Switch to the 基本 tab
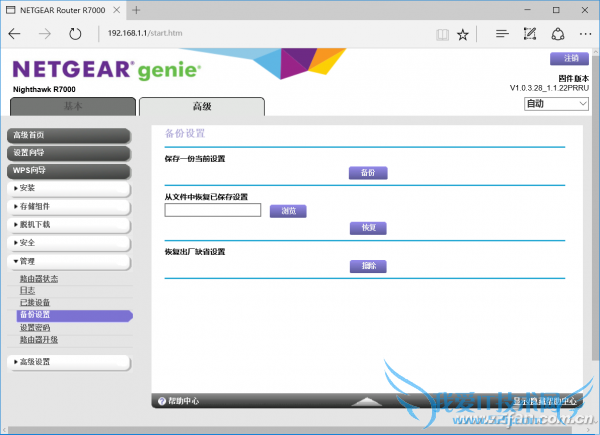Screen dimensions: 600x435 click(x=73, y=106)
